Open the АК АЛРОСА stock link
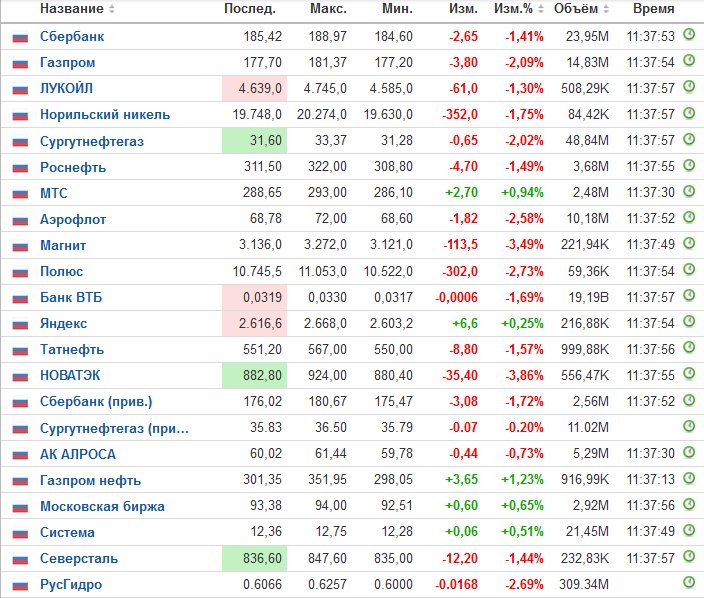The image size is (704, 598). 78,454
